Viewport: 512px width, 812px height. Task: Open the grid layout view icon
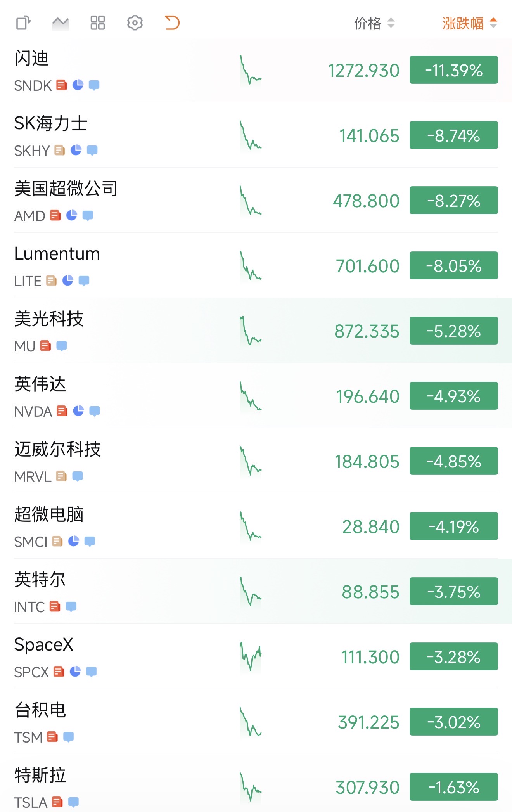[98, 23]
